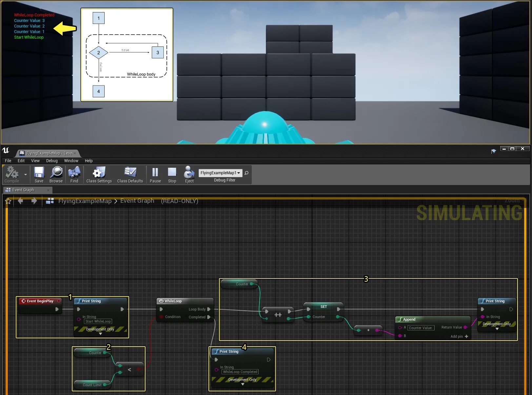This screenshot has width=532, height=395.
Task: Click the Compile toolbar icon
Action: coord(12,174)
